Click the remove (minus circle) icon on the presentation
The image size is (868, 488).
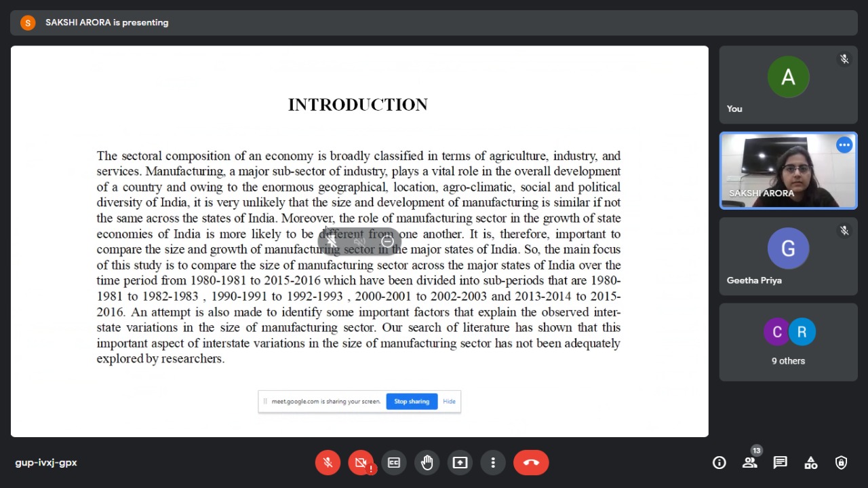(x=387, y=241)
